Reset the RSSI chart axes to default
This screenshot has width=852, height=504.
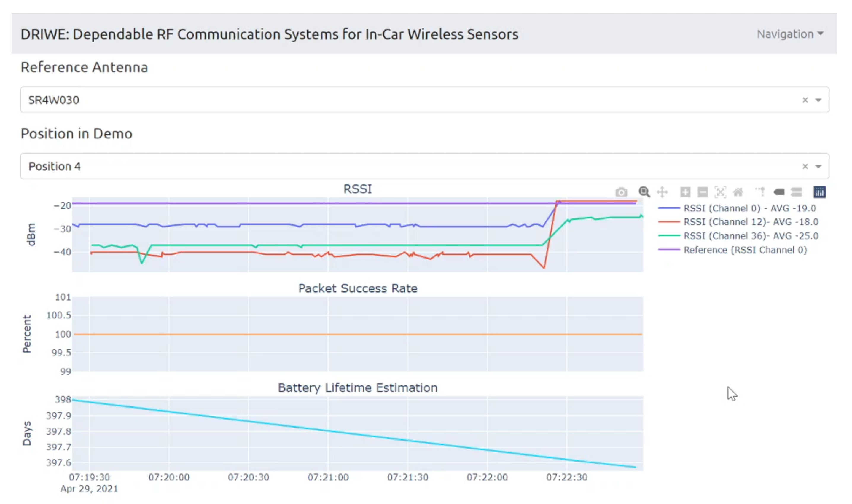[x=738, y=192]
